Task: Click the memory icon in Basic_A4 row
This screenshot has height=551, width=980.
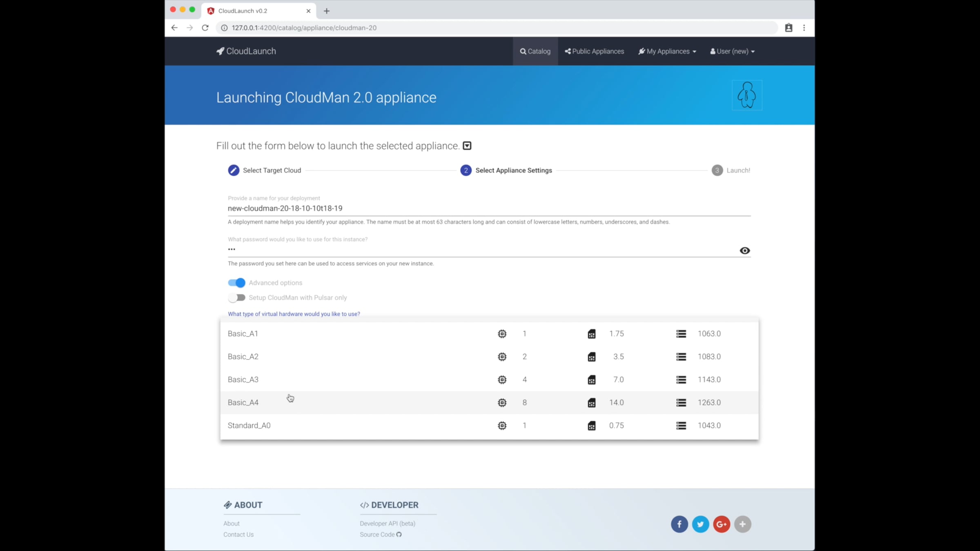Action: (592, 402)
